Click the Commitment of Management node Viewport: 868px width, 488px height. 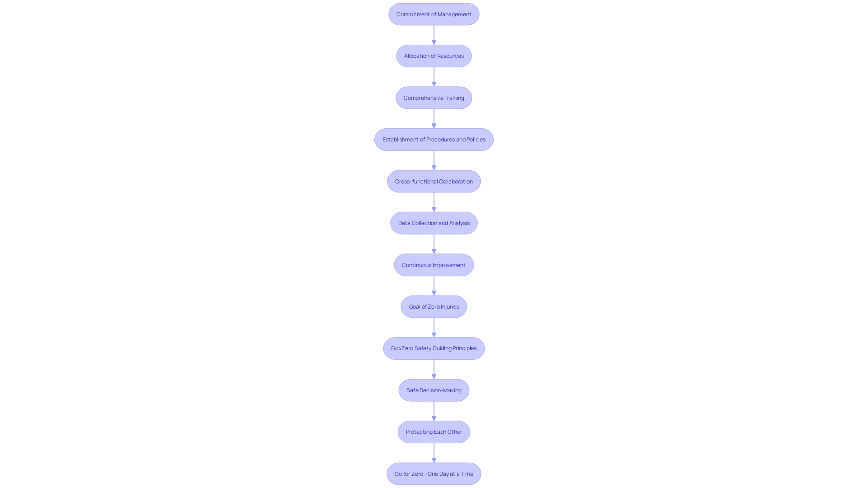pos(434,14)
